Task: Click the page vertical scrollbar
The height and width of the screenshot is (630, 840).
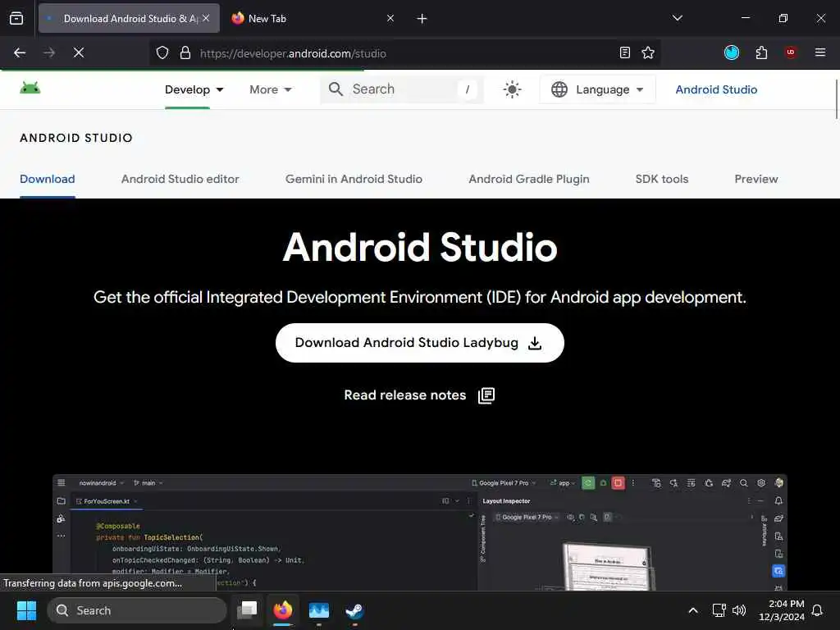Action: coord(836,99)
